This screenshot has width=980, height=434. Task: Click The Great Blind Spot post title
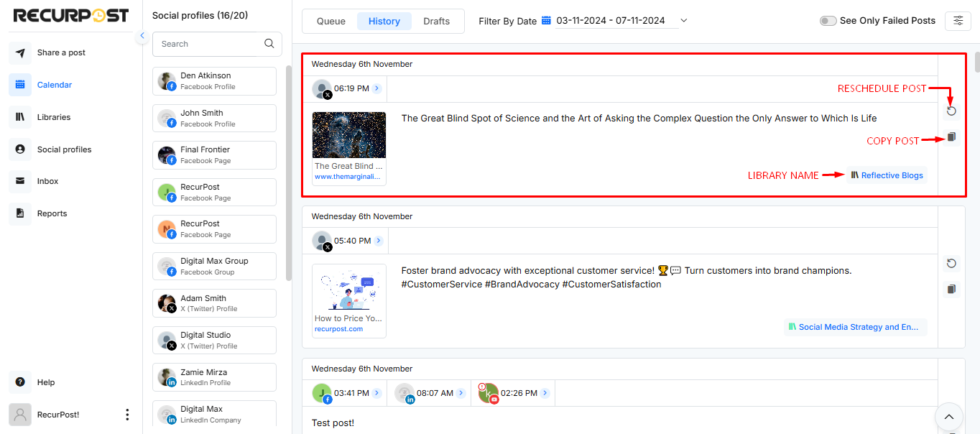(639, 119)
